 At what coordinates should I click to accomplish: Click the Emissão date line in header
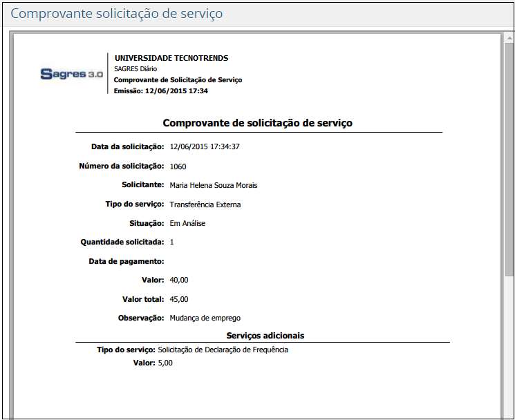(160, 90)
